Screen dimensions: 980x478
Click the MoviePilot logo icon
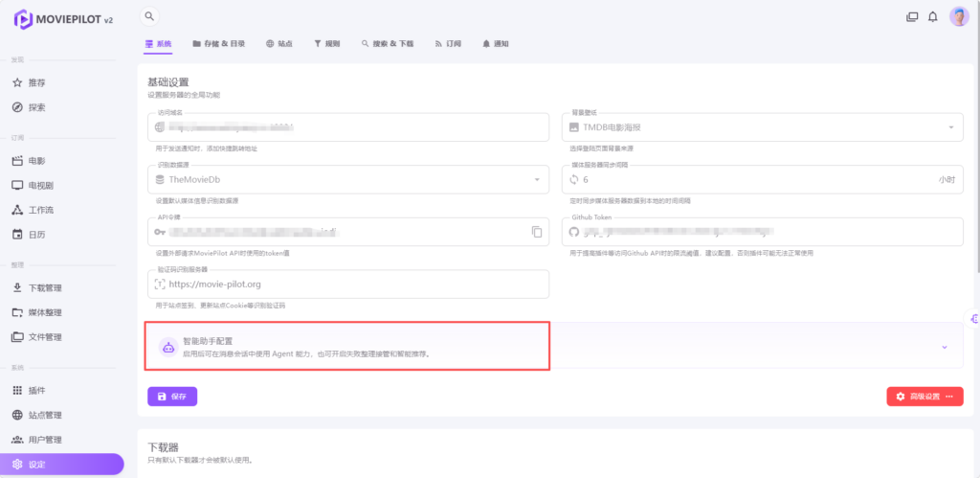click(x=23, y=19)
